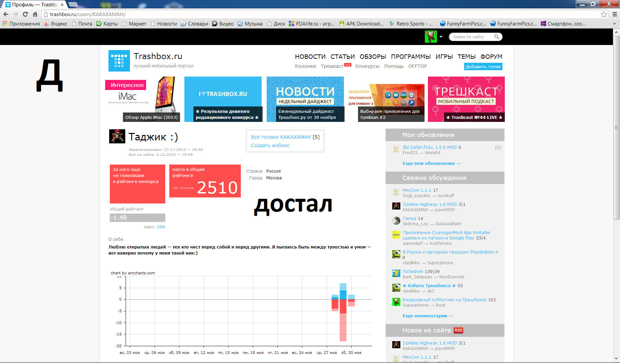Open the Видео bookmark
This screenshot has height=364, width=620.
point(223,24)
